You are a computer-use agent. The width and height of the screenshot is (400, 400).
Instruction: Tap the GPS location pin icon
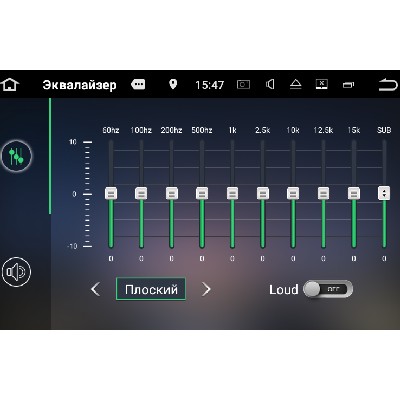(x=173, y=84)
